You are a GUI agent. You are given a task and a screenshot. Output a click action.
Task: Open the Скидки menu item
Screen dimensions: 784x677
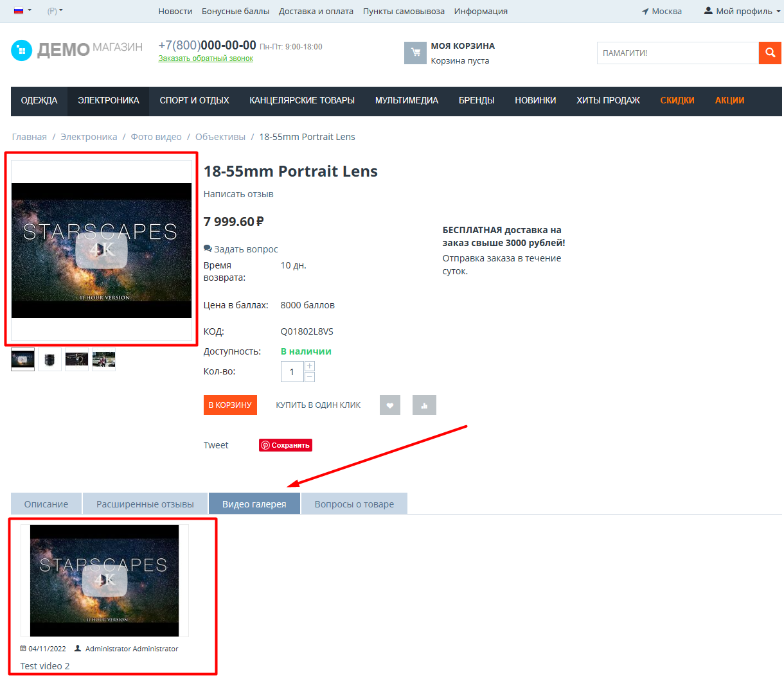pyautogui.click(x=677, y=101)
